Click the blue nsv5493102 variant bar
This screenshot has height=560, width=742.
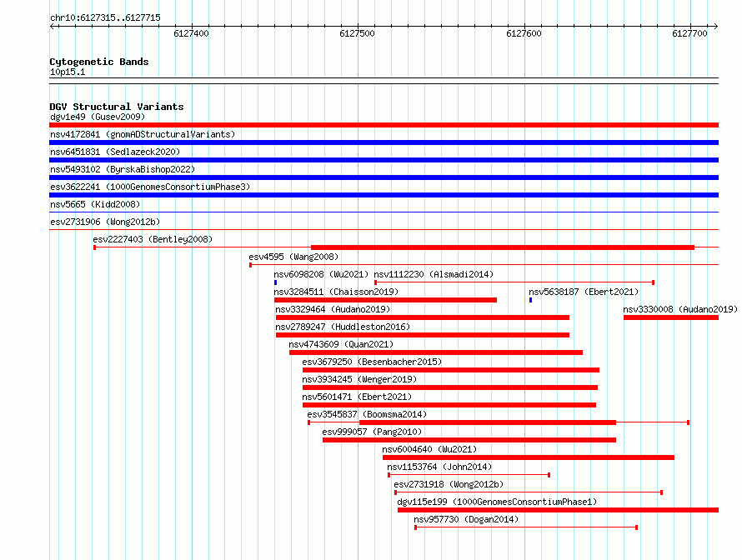pyautogui.click(x=384, y=177)
